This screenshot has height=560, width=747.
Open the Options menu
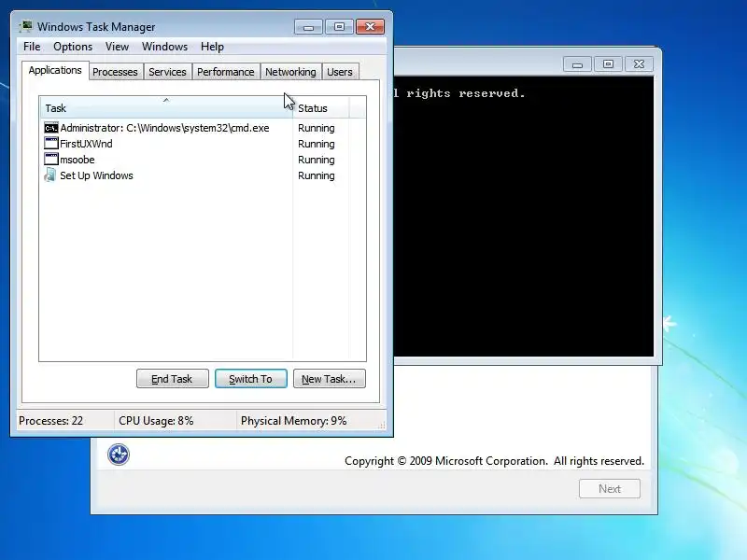click(x=73, y=47)
